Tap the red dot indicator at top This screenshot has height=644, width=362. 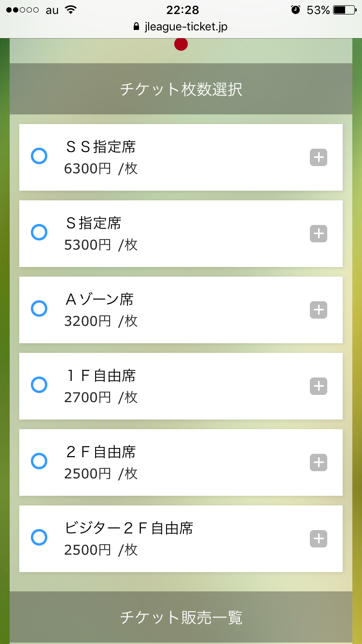coord(181,44)
